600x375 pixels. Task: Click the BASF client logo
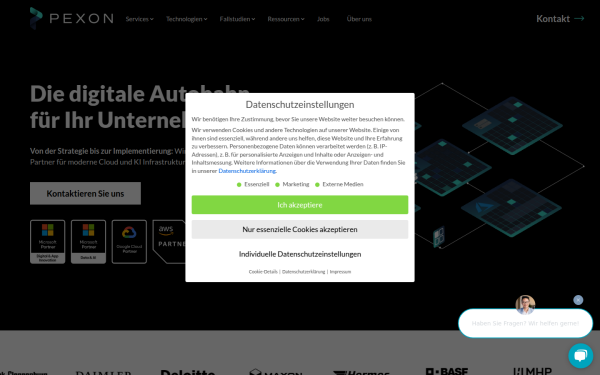(x=447, y=371)
